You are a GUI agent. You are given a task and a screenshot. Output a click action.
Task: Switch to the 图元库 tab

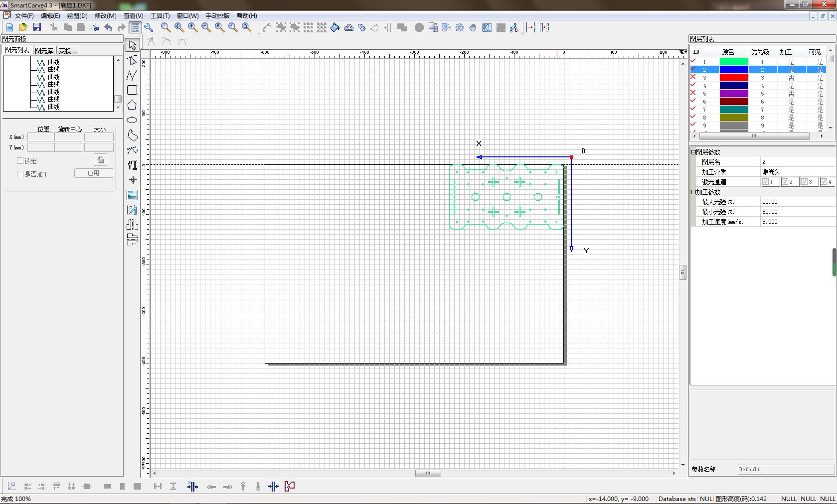pyautogui.click(x=44, y=50)
